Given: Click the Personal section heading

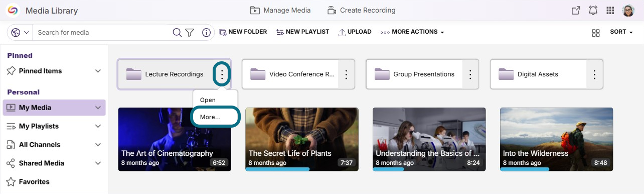Looking at the screenshot, I should point(23,92).
